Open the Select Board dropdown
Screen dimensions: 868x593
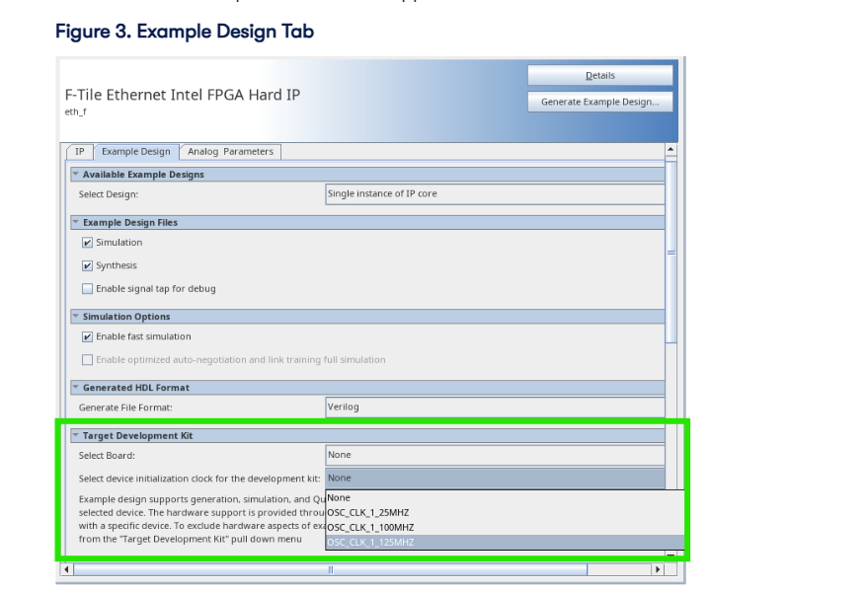(x=495, y=455)
